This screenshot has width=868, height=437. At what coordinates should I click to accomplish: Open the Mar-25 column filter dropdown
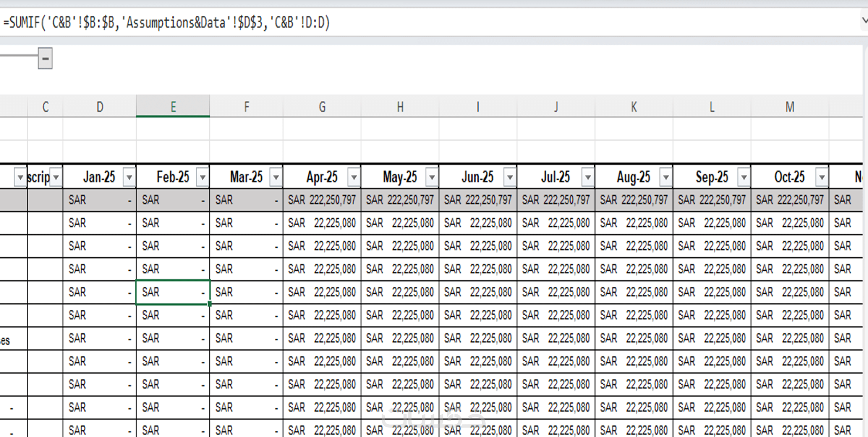[276, 177]
